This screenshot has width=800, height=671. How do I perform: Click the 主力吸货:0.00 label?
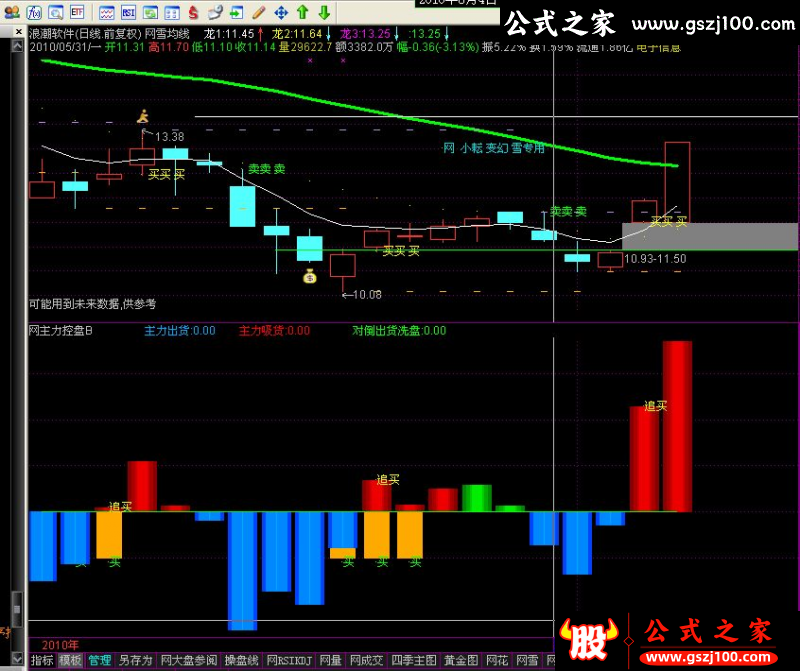(274, 331)
